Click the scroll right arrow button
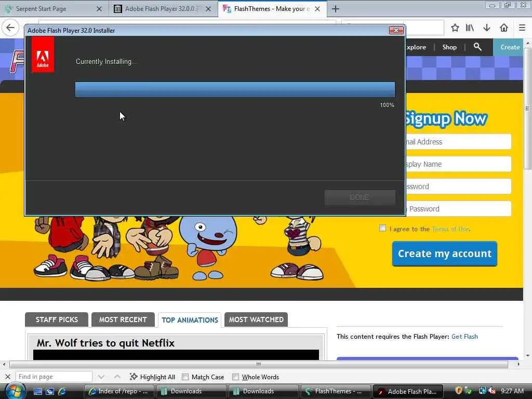This screenshot has height=399, width=532. pyautogui.click(x=518, y=364)
